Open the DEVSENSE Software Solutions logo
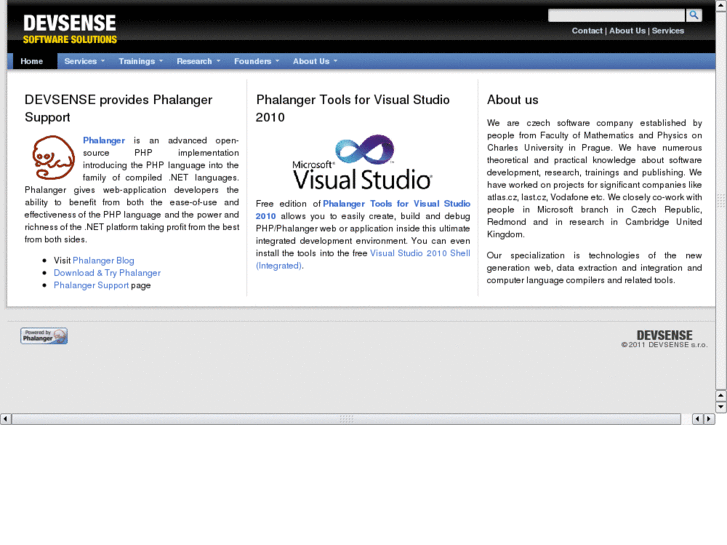The height and width of the screenshot is (545, 727). point(70,29)
